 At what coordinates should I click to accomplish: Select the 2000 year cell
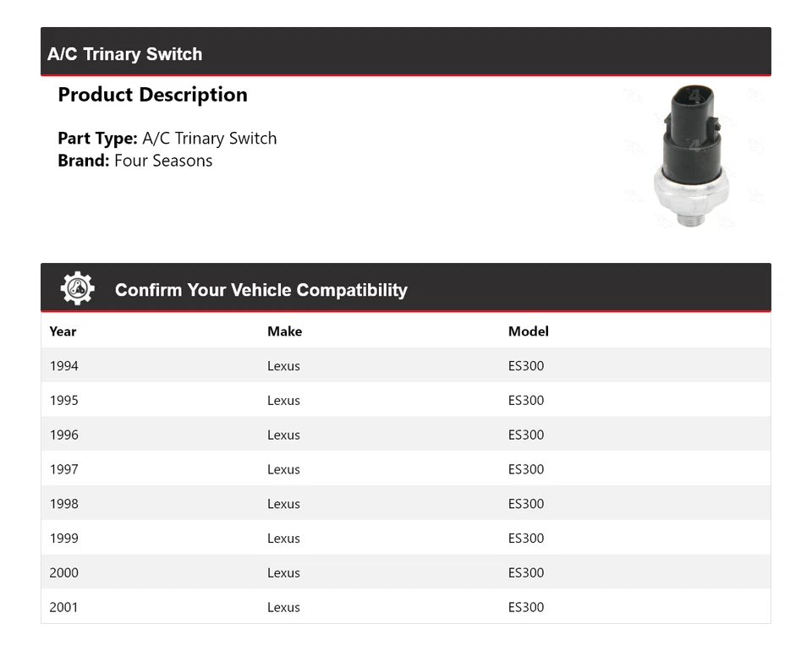click(64, 573)
